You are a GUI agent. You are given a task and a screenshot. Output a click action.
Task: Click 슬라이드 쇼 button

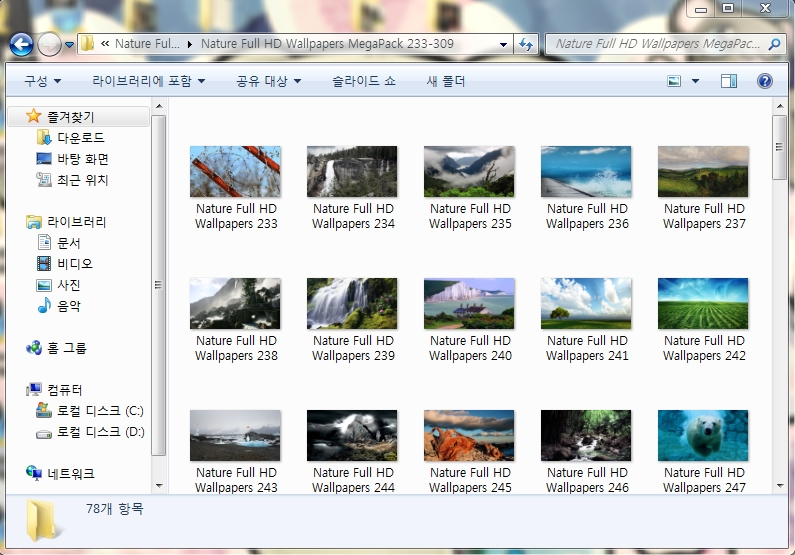[363, 81]
